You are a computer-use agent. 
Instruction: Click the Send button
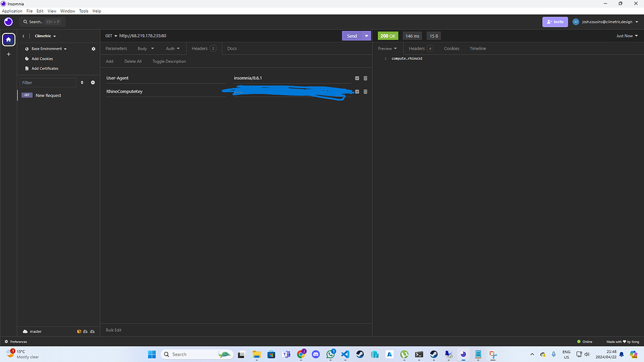pyautogui.click(x=352, y=36)
